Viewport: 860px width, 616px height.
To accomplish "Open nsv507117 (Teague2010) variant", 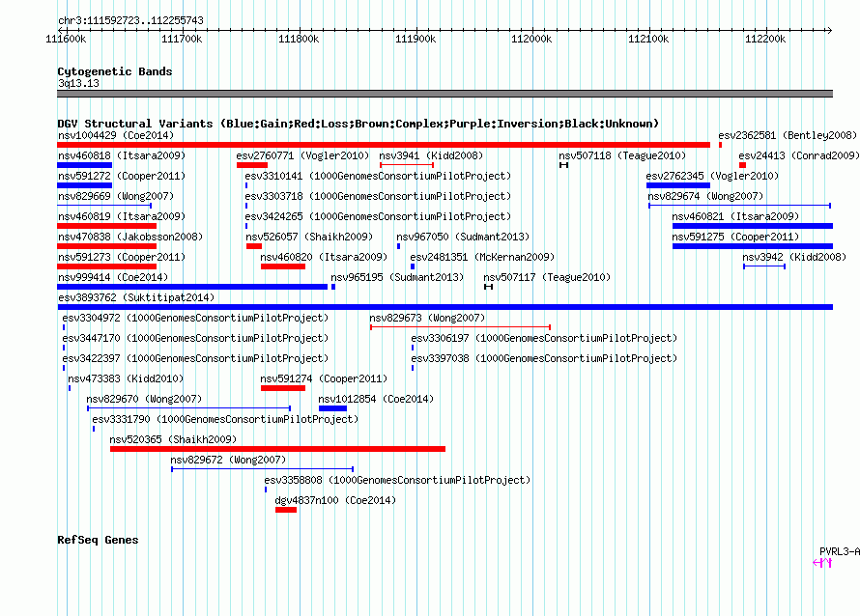I will [547, 277].
